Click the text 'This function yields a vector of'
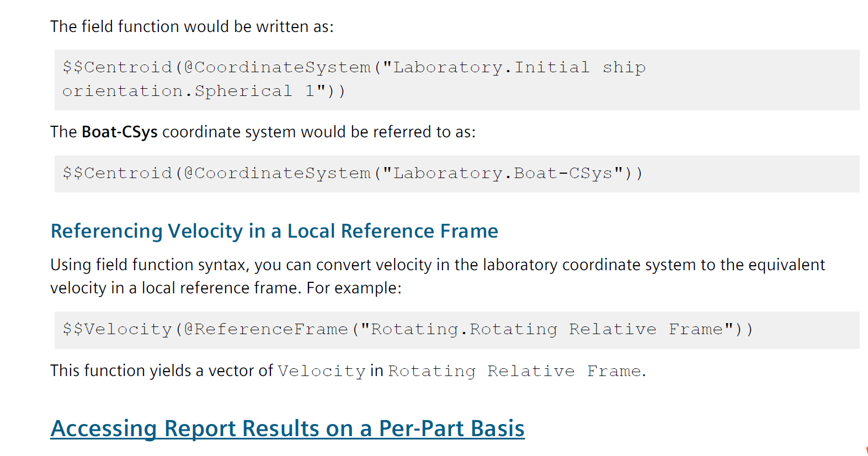The width and height of the screenshot is (868, 456). (161, 371)
